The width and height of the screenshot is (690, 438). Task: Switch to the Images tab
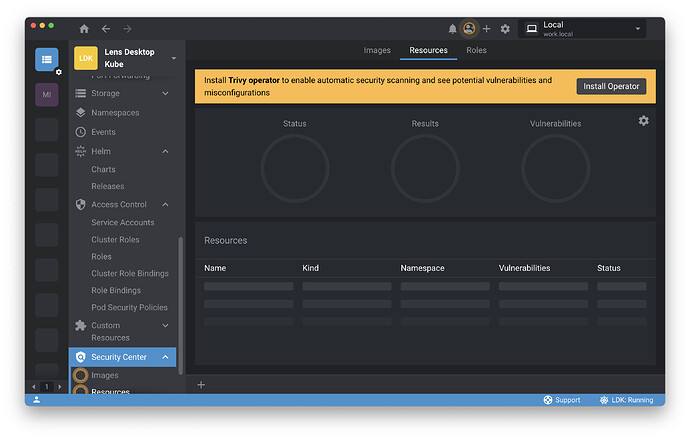pyautogui.click(x=377, y=50)
